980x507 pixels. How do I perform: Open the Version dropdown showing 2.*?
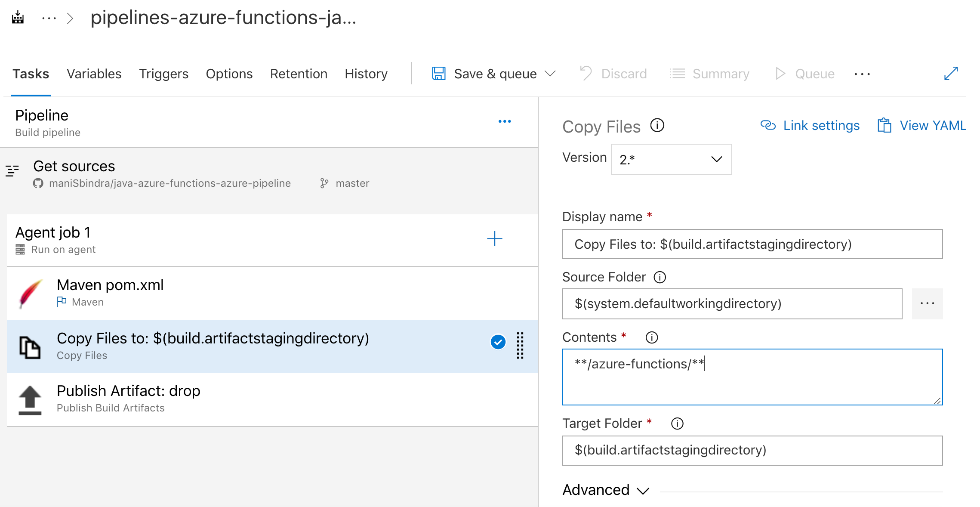(671, 159)
